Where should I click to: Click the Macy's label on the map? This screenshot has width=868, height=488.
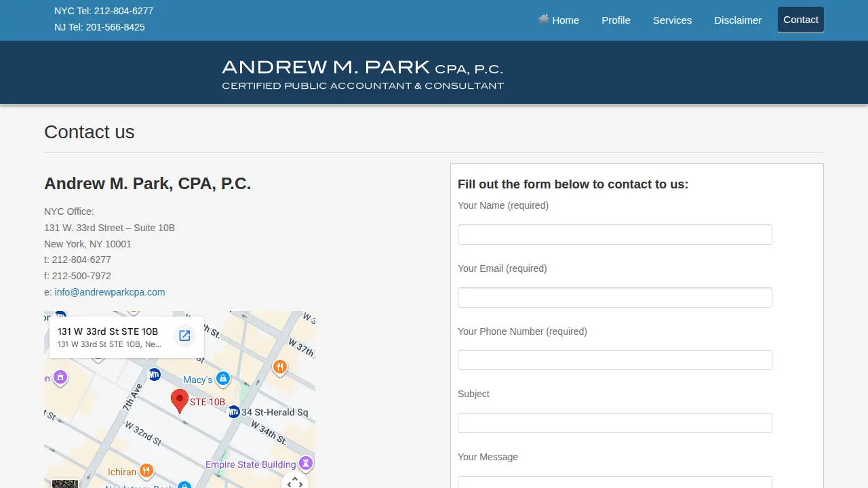198,380
